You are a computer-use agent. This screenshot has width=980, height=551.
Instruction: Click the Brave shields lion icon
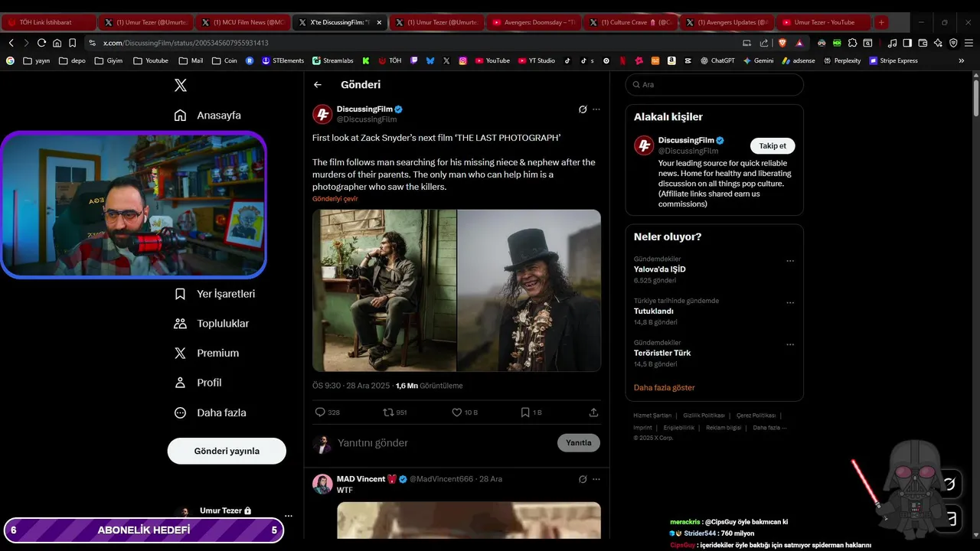point(782,43)
